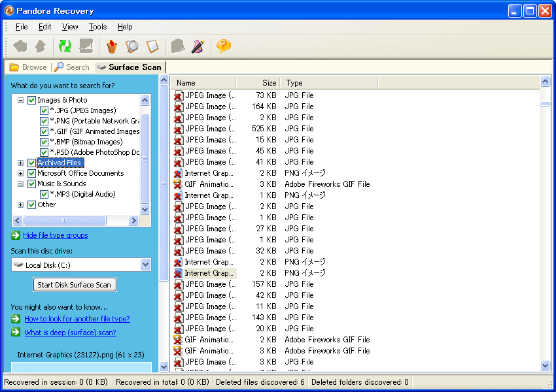Click the recycle bin recover toolbar icon
The width and height of the screenshot is (556, 392).
click(112, 46)
